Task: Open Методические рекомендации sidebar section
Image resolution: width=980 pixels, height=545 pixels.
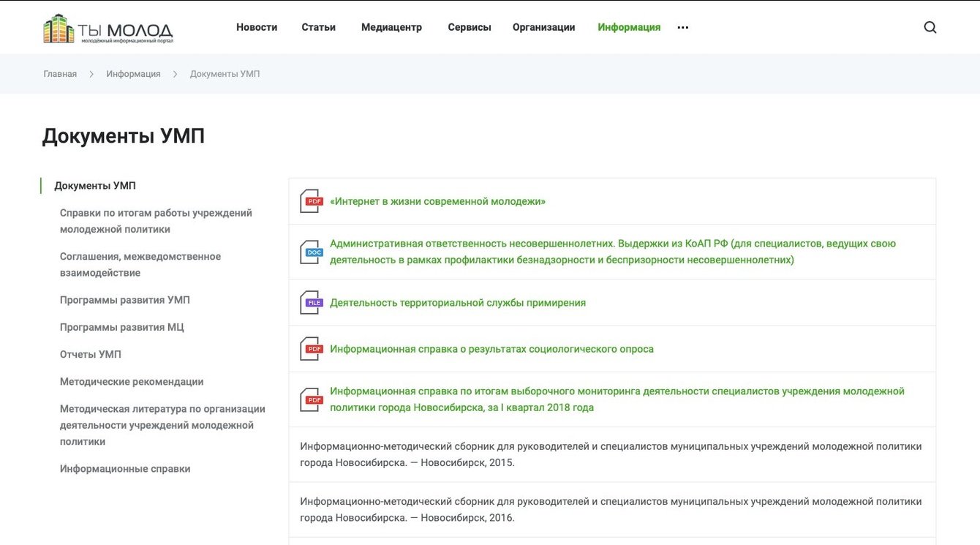Action: (x=132, y=382)
